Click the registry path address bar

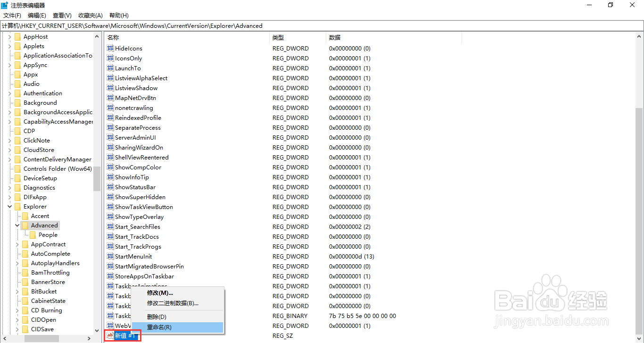pyautogui.click(x=189, y=25)
